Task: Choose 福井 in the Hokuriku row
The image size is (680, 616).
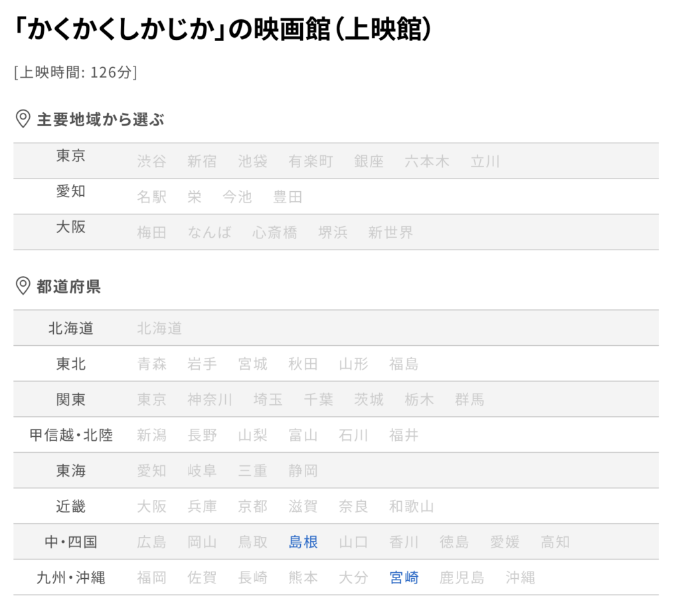Action: click(x=404, y=435)
